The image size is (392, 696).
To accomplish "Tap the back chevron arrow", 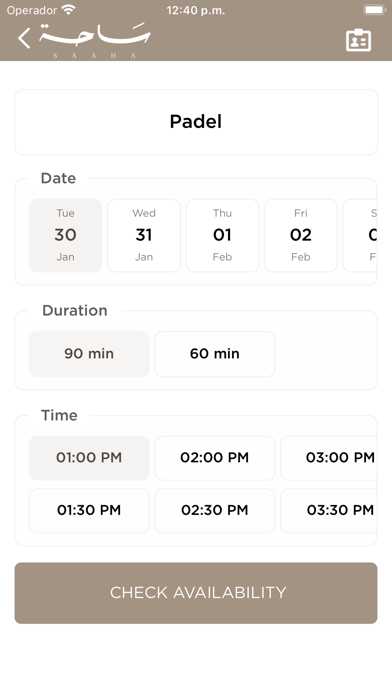I will pos(24,38).
